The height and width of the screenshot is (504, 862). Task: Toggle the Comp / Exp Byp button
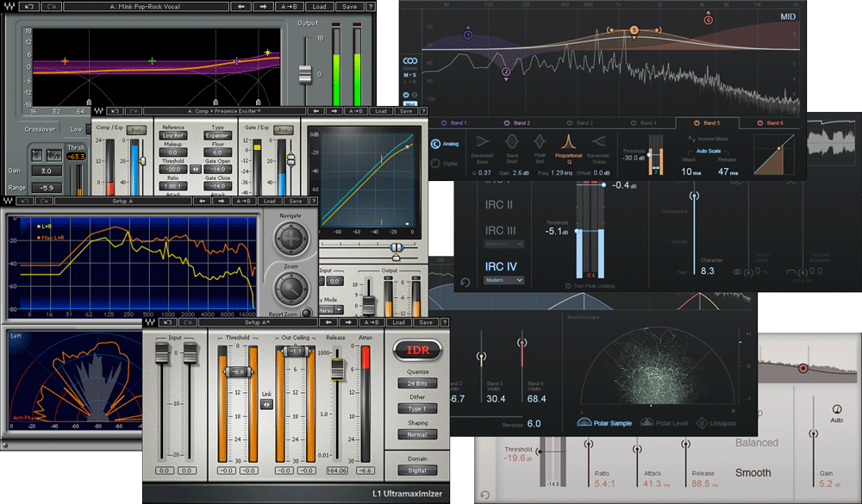[136, 130]
